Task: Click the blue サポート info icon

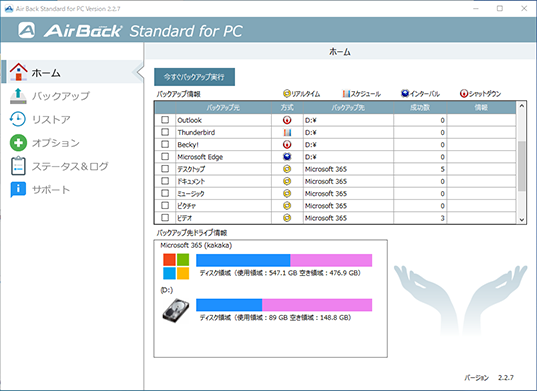Action: pyautogui.click(x=18, y=189)
